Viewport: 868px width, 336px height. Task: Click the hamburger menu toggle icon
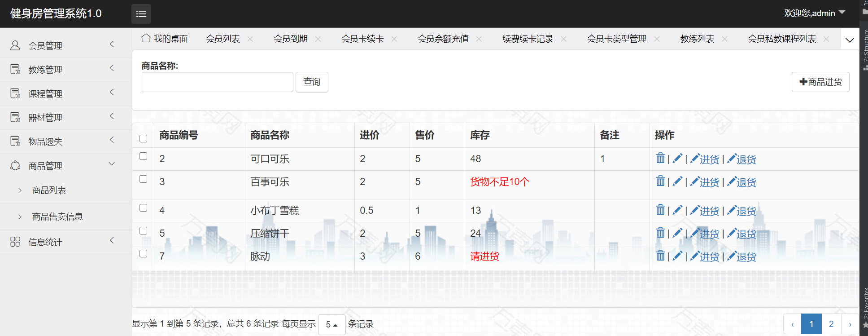tap(141, 14)
